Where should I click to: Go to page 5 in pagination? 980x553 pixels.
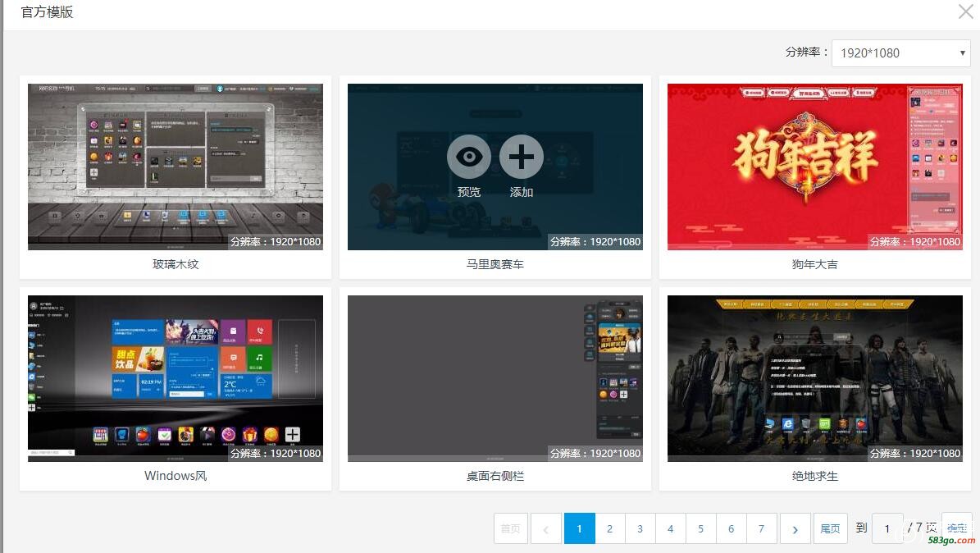coord(700,528)
